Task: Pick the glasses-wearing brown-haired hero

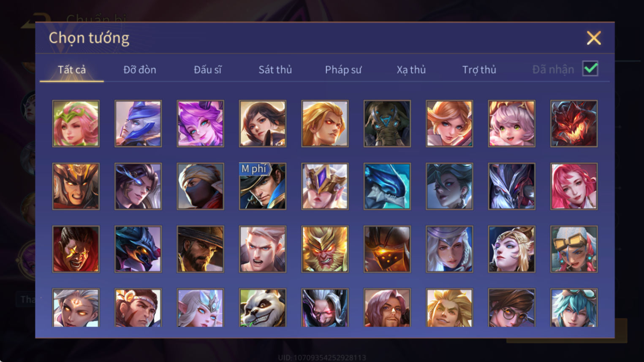Action: 512,308
